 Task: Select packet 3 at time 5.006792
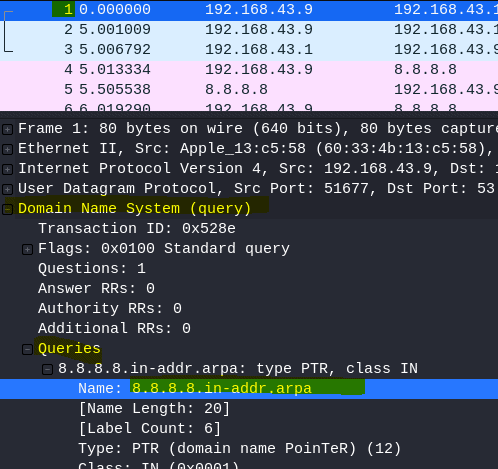tap(249, 50)
